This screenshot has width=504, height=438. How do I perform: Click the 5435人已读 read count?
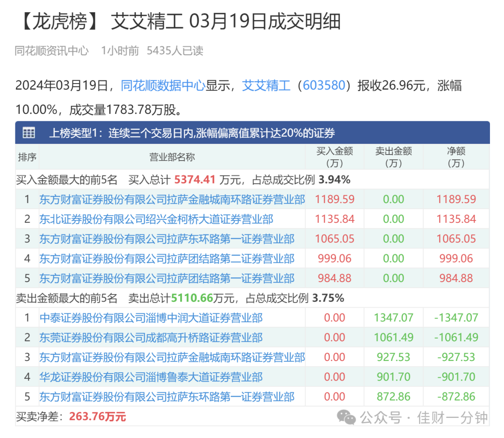point(175,50)
